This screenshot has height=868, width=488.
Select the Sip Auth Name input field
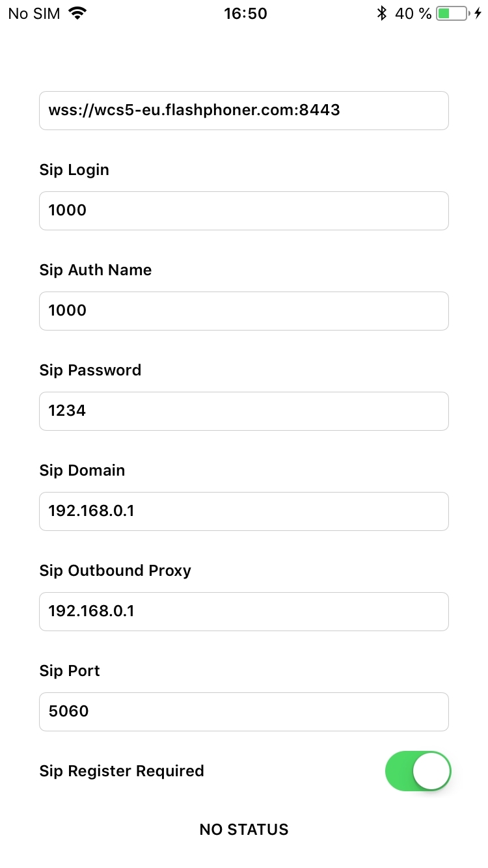point(244,311)
